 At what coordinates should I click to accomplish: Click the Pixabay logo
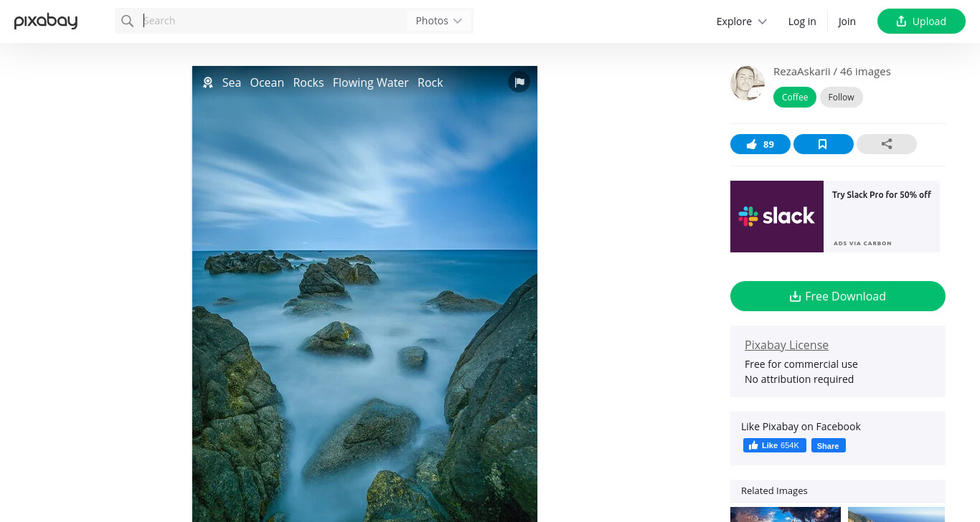[x=46, y=21]
